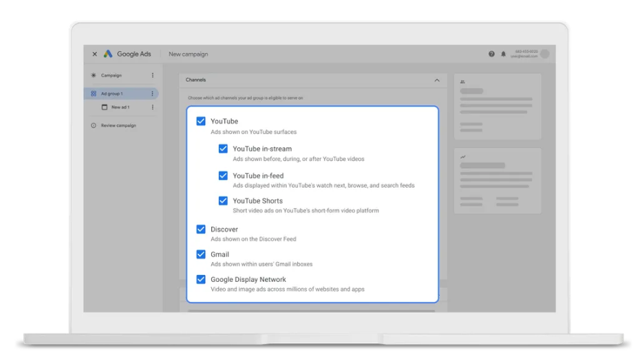Open the help question mark icon
The image size is (644, 361).
pyautogui.click(x=491, y=54)
